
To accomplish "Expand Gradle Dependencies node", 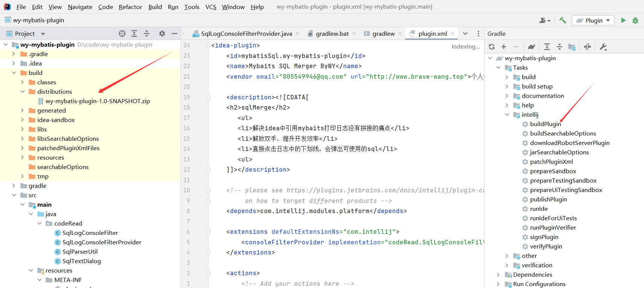I will (x=498, y=274).
